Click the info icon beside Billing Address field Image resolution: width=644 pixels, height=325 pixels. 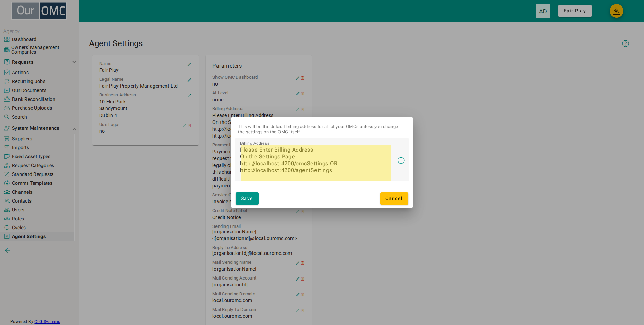point(401,160)
